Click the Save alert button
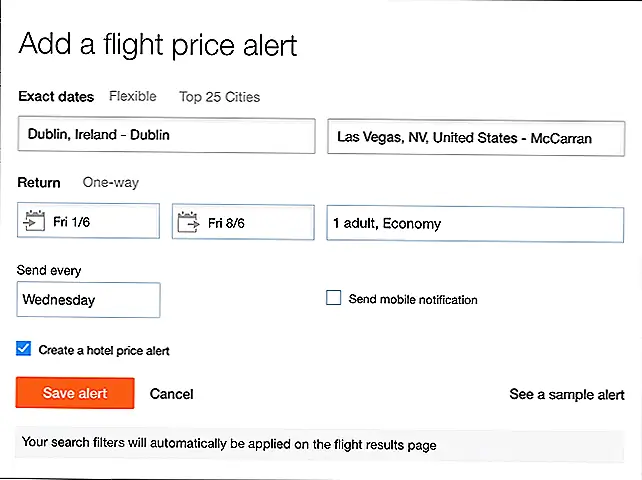 coord(75,393)
